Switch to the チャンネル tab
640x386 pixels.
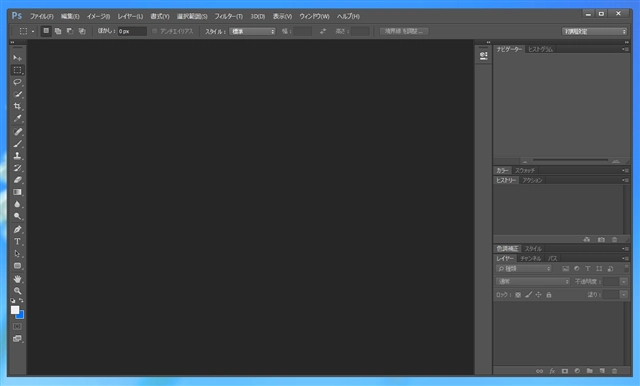(x=531, y=258)
